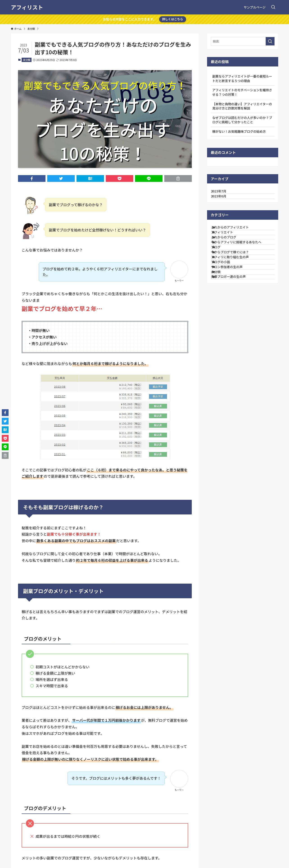Click the floating Twitter share icon

[5, 421]
